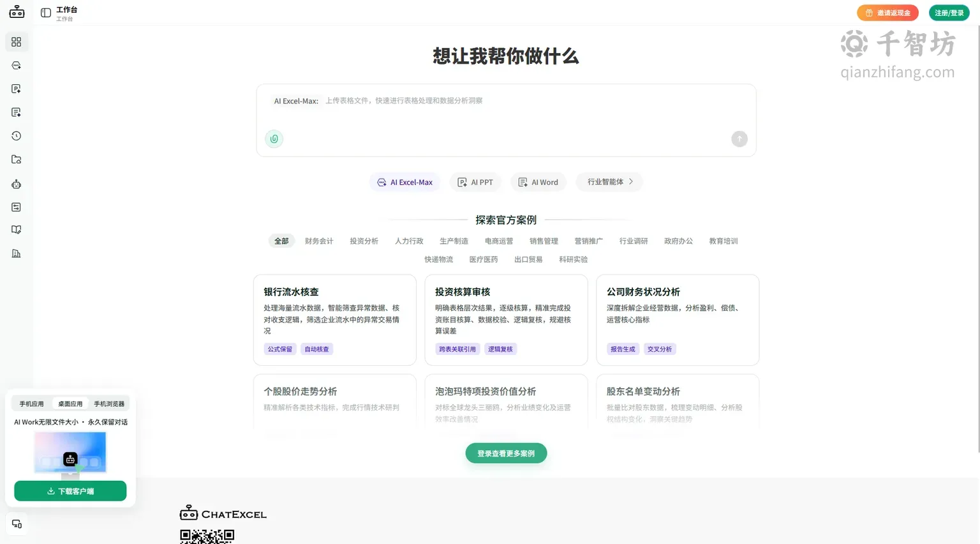Select the 电商运营 category tab
This screenshot has height=544, width=980.
point(499,241)
